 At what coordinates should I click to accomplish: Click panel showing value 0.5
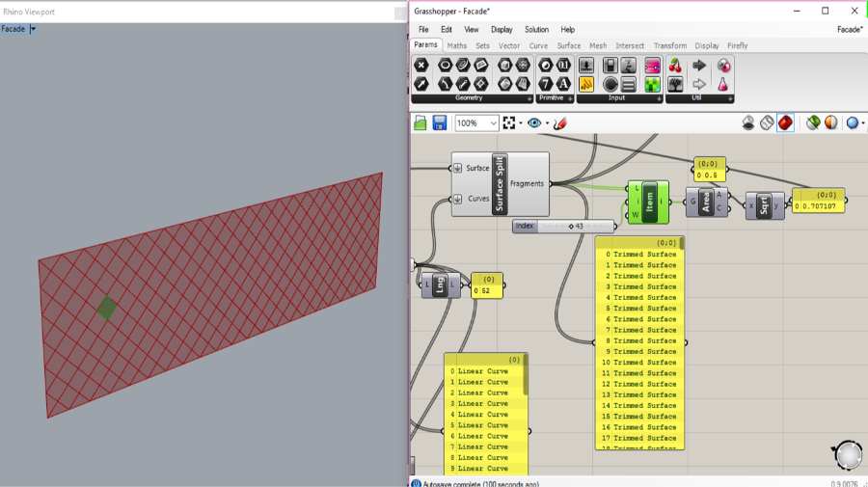(x=709, y=170)
